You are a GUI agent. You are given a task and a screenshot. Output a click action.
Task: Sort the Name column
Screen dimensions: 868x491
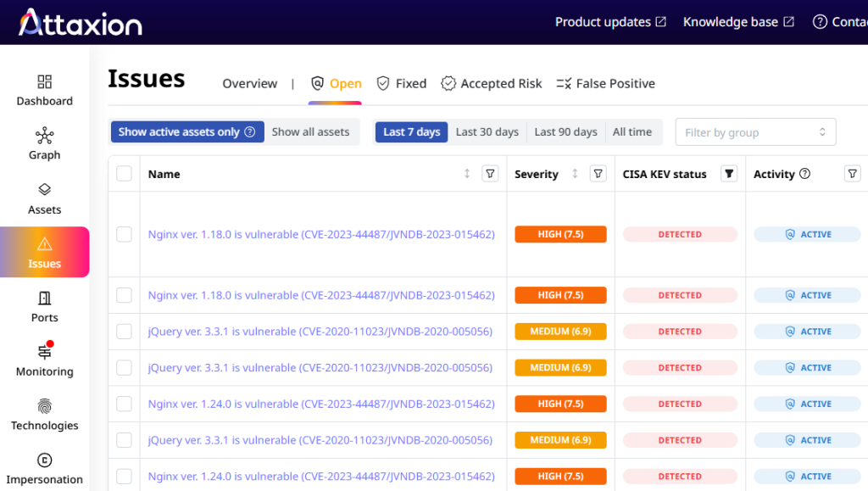click(466, 173)
